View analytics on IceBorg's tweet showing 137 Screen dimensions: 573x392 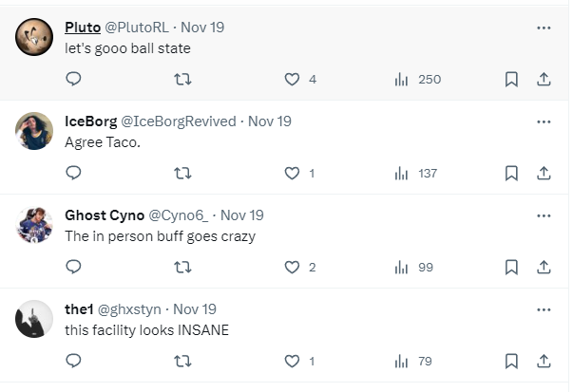(401, 173)
